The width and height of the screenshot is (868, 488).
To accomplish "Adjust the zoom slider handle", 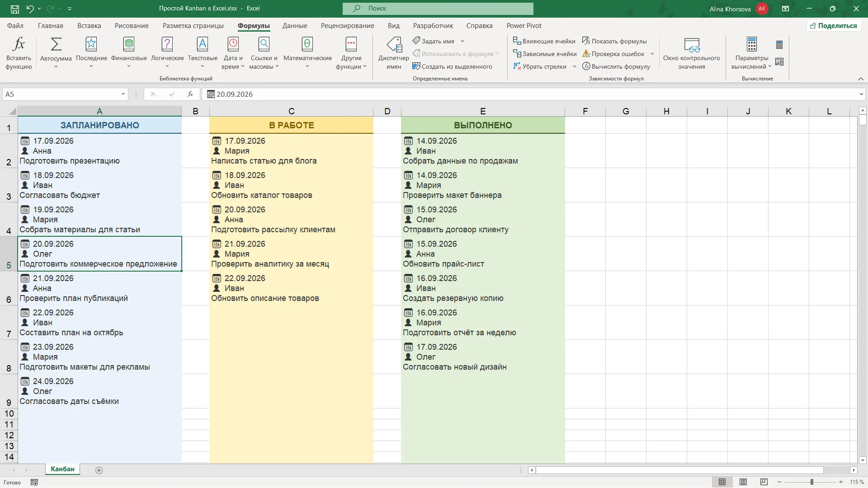I will pos(812,482).
